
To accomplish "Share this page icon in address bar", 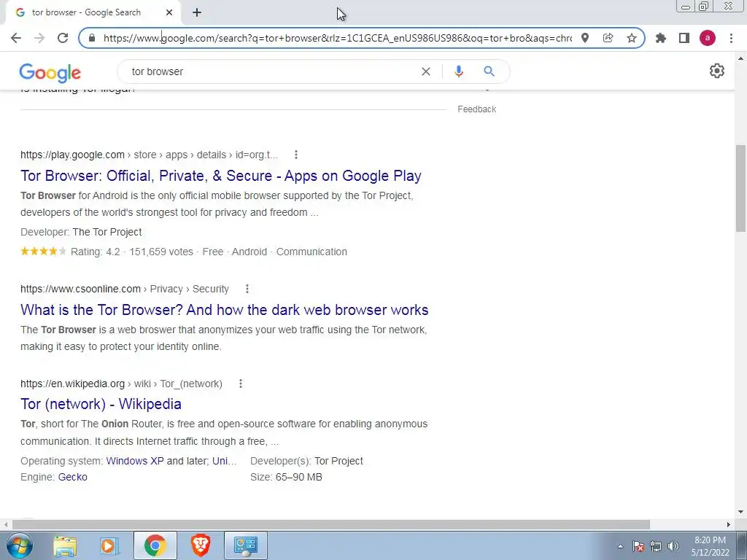I will (x=608, y=38).
